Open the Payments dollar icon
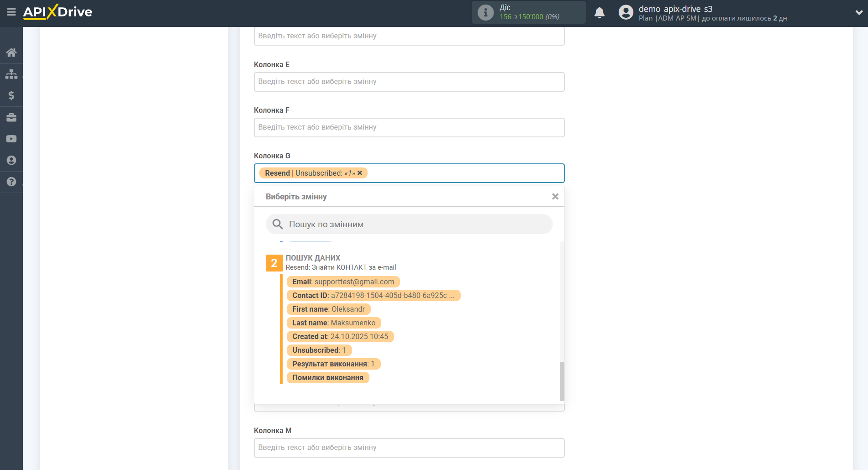868x470 pixels. (x=11, y=95)
